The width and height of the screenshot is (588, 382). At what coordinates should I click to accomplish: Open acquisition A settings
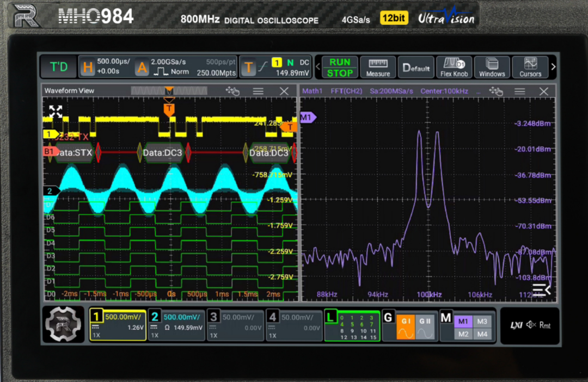(142, 67)
